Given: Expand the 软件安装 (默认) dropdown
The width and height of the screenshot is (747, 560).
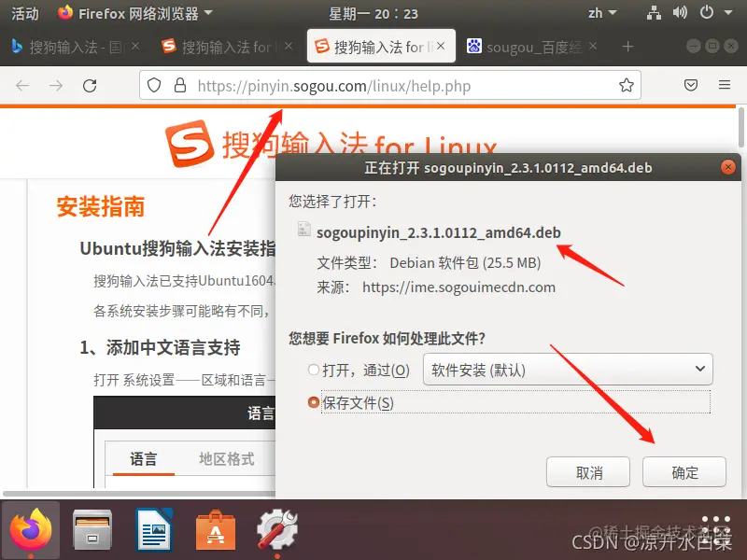Looking at the screenshot, I should tap(568, 369).
